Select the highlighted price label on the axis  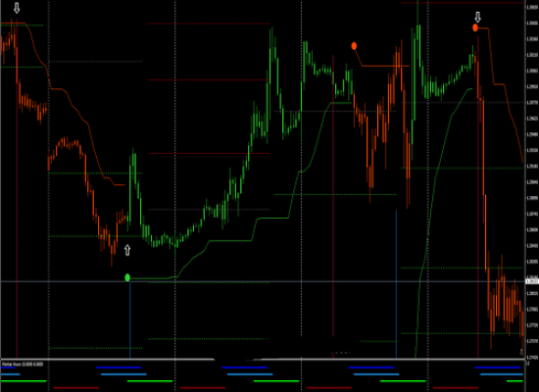(532, 281)
